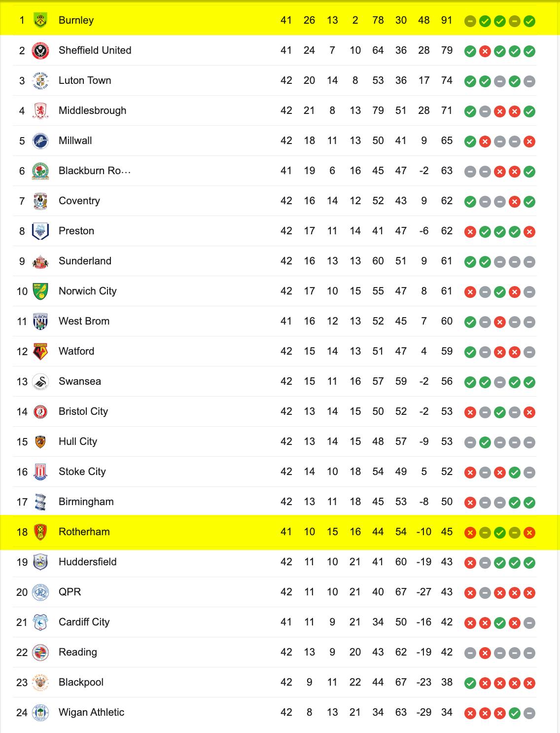Open the Huddersfield team link

pos(88,562)
